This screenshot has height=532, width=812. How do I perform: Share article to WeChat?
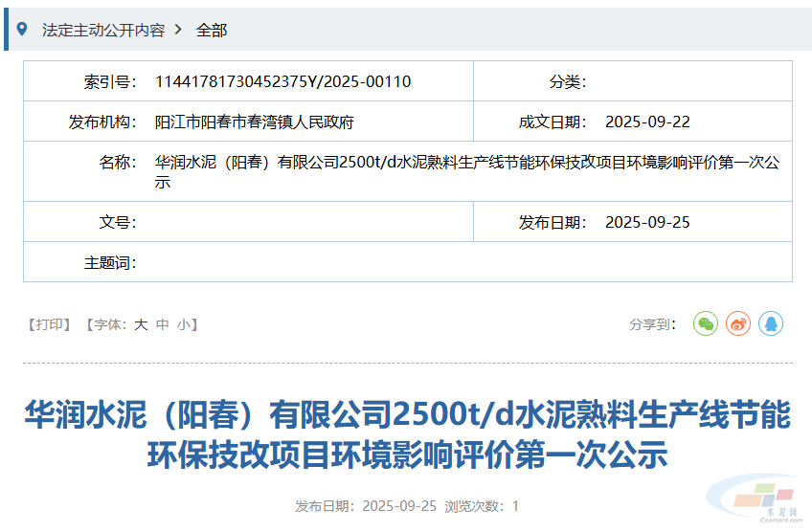[706, 324]
